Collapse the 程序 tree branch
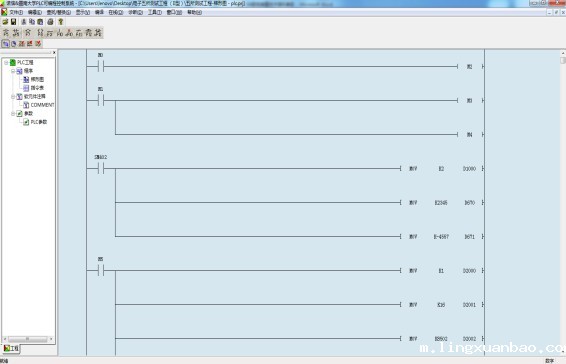Viewport: 566px width, 364px height. (x=13, y=71)
